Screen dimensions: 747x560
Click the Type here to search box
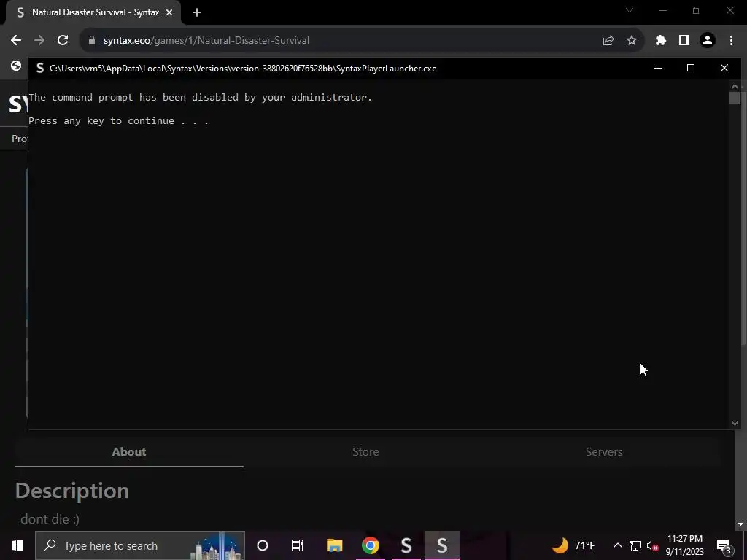(x=140, y=545)
